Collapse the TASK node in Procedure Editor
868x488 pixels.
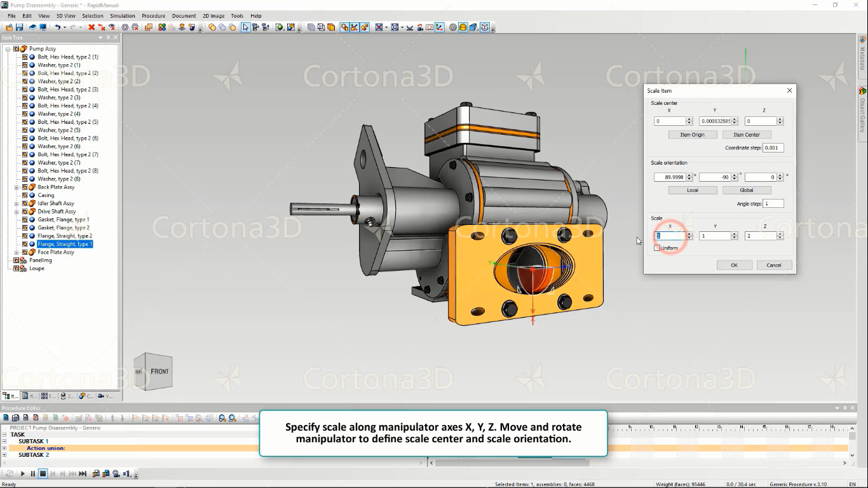coord(4,435)
